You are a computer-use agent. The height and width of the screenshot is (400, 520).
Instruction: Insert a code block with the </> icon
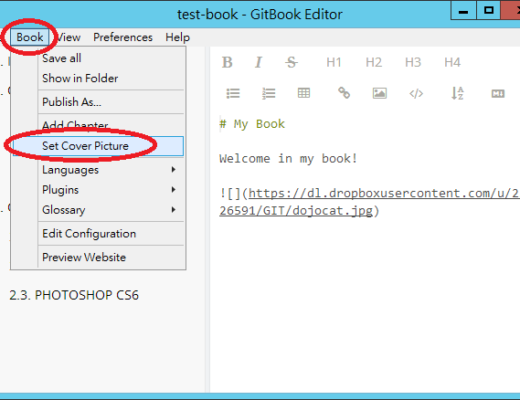click(416, 94)
